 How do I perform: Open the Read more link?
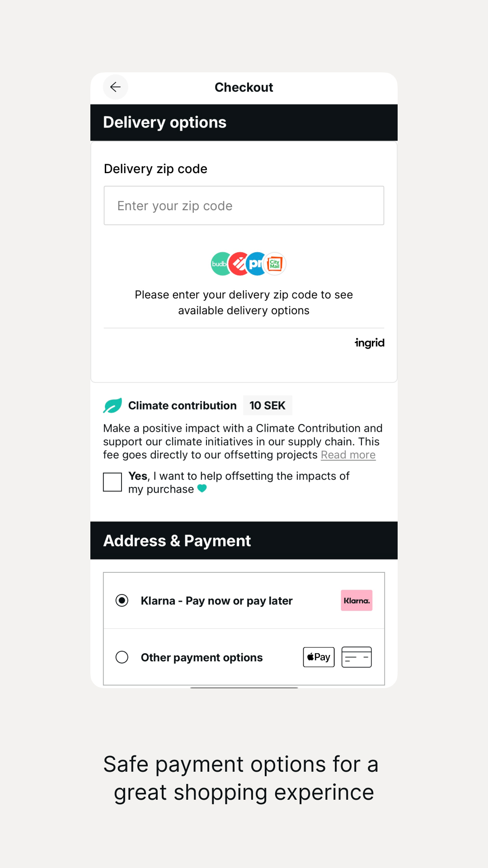tap(348, 455)
